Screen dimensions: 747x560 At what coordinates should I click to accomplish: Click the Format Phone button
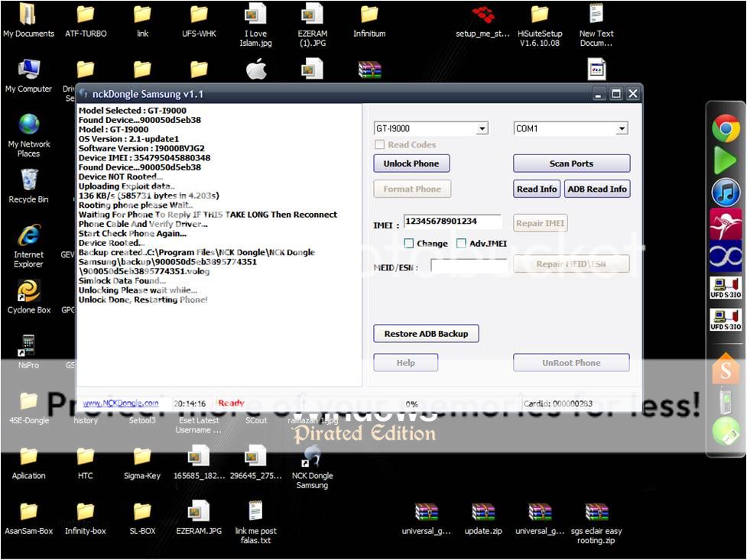pos(412,189)
